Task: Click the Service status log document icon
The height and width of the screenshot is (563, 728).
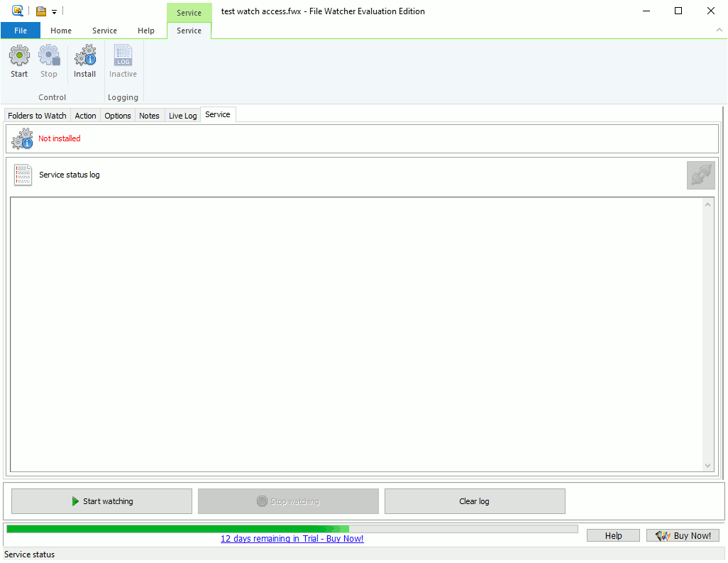Action: tap(23, 175)
